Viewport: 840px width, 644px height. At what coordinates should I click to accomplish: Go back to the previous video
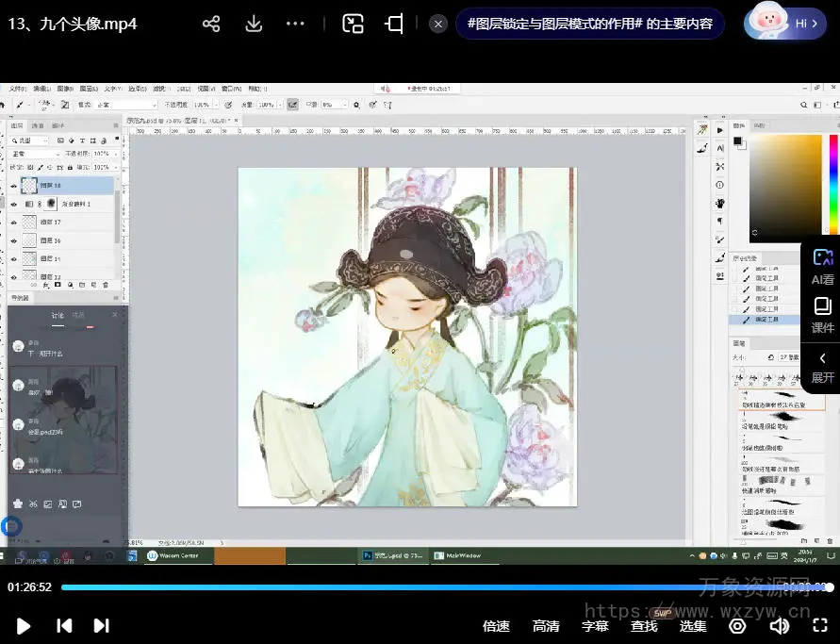(x=64, y=625)
